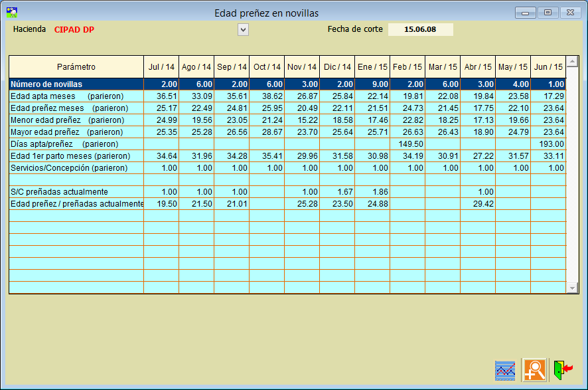
Task: Open the Hacienda dropdown list
Action: pos(243,29)
